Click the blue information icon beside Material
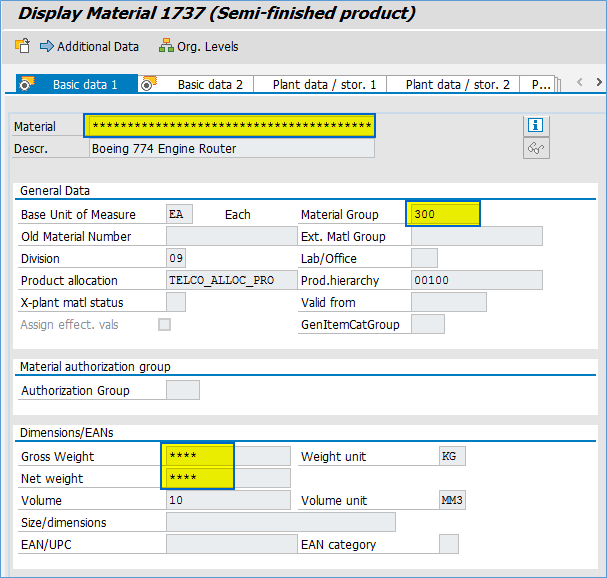This screenshot has height=578, width=607. pos(536,125)
